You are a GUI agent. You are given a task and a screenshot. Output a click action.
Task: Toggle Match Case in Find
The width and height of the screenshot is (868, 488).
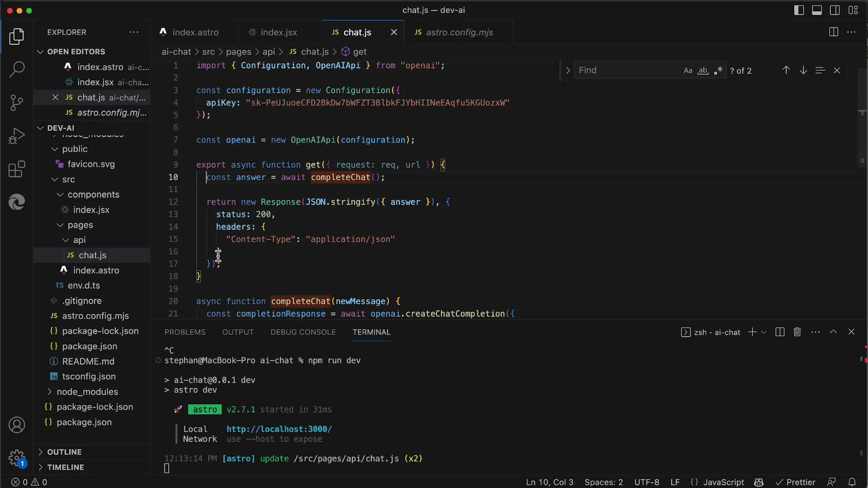(x=688, y=71)
